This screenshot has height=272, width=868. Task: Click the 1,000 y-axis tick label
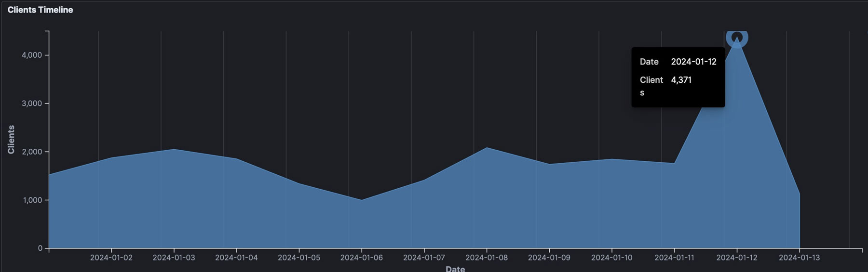(x=32, y=200)
